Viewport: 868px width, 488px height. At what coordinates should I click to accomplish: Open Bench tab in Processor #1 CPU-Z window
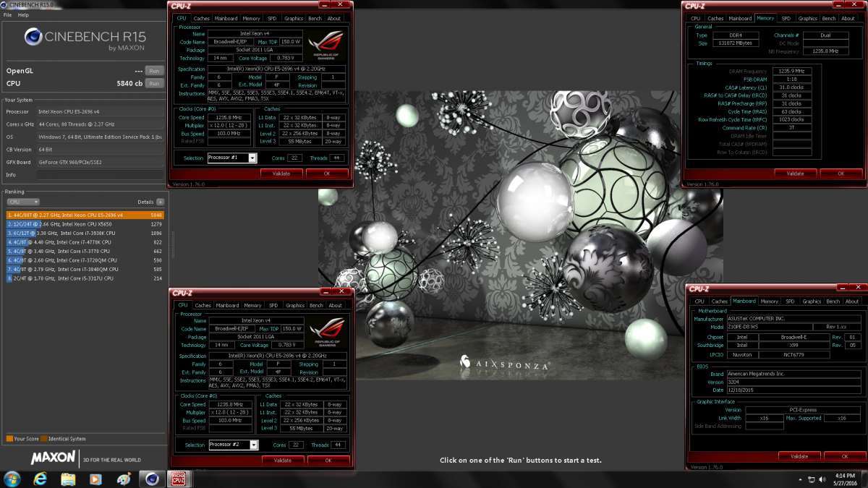pos(315,18)
